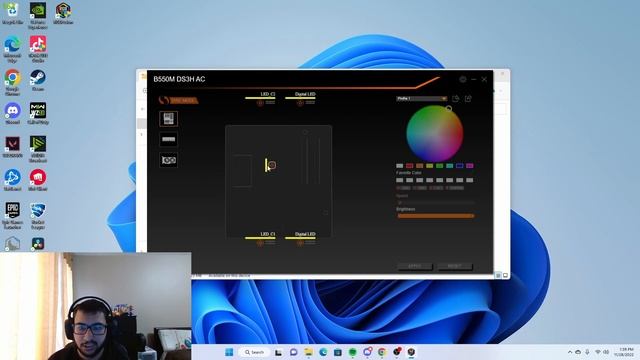Select the motherboard device icon in sidebar

click(x=169, y=119)
